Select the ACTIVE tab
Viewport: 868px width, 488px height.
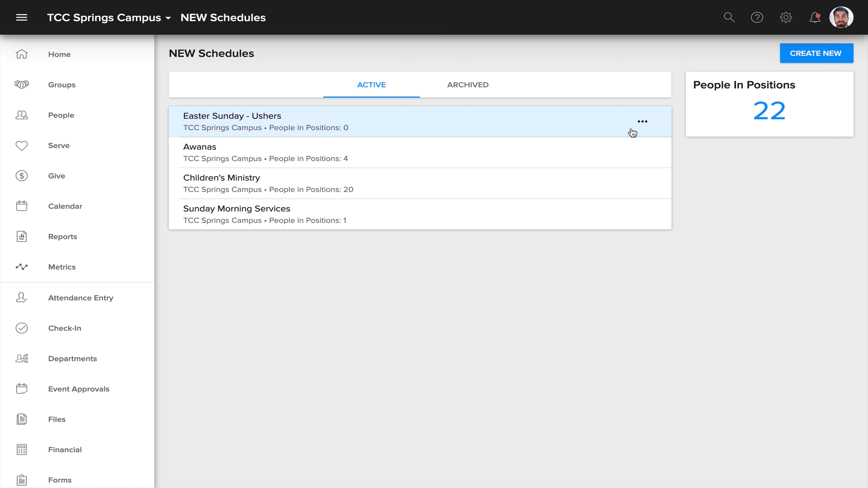(x=372, y=84)
